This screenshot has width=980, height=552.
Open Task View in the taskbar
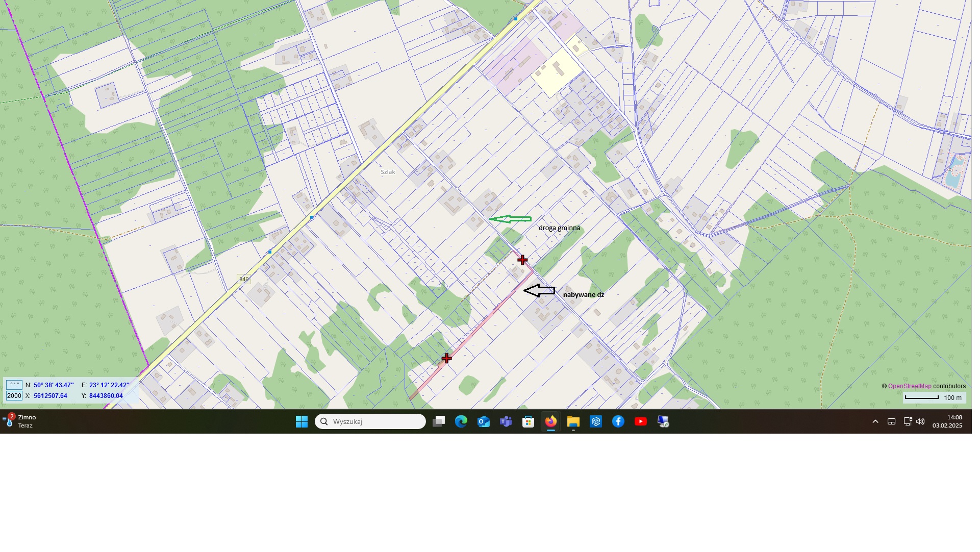[439, 422]
